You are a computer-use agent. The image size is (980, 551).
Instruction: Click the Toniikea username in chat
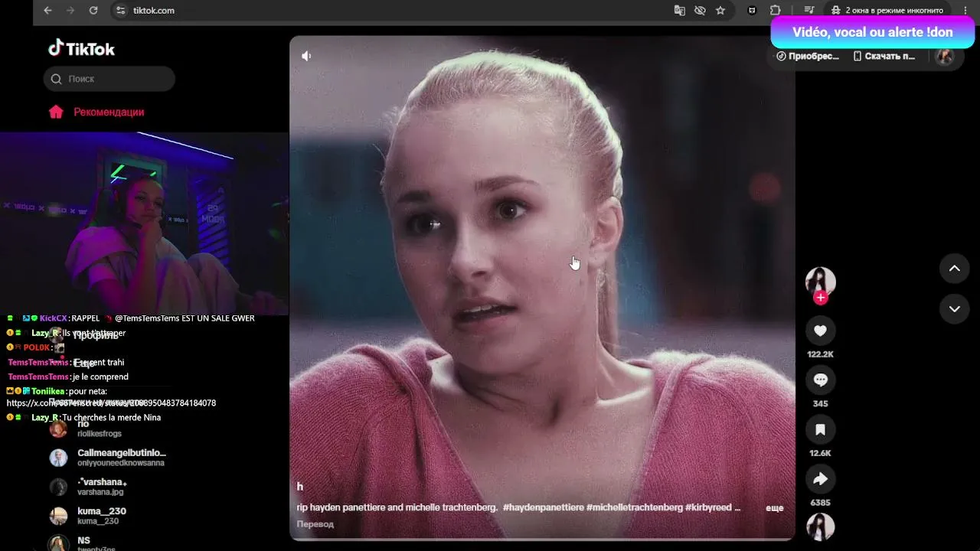pos(48,391)
